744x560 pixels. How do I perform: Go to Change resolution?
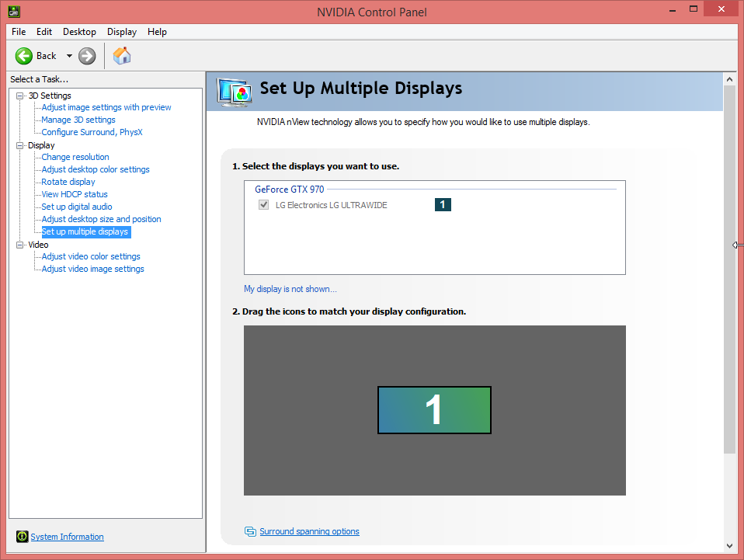coord(75,157)
